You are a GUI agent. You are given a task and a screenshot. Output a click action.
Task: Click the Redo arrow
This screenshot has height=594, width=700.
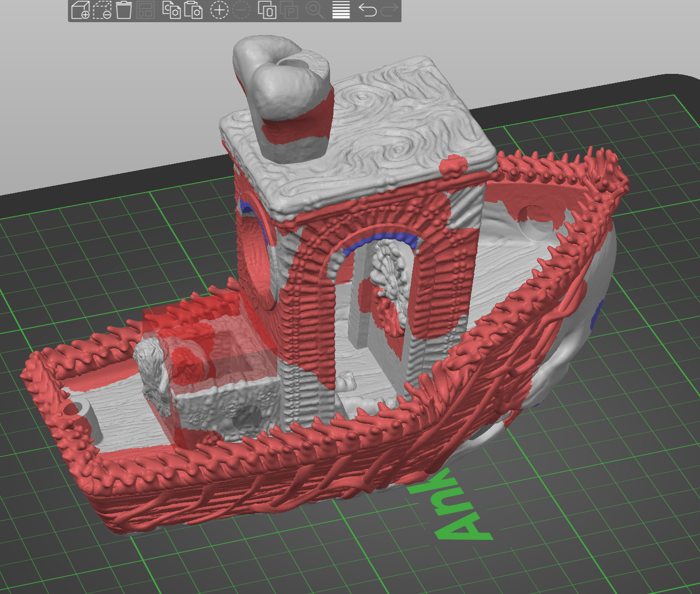coord(389,10)
